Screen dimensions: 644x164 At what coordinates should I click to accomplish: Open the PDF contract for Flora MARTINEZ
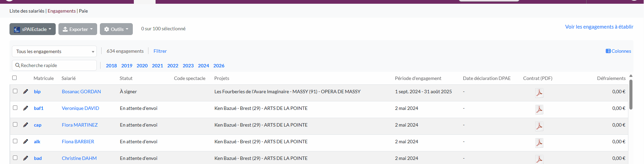[539, 126]
